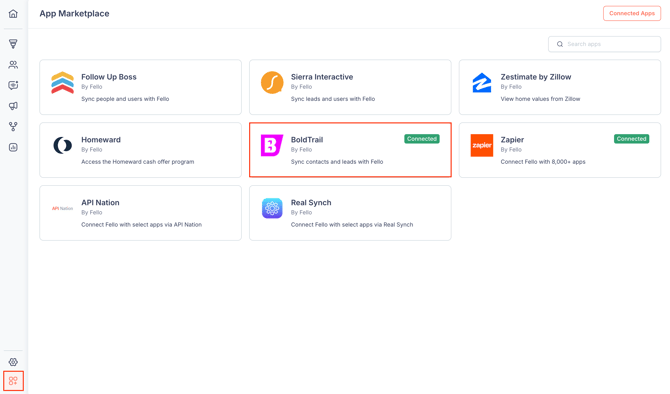The height and width of the screenshot is (394, 670).
Task: Open the API Nation card
Action: tap(141, 213)
